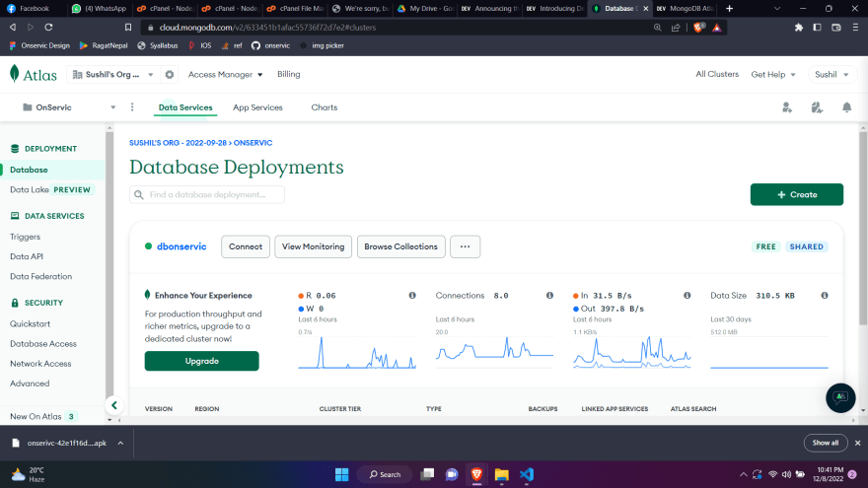The image size is (868, 488).
Task: Open notifications bell icon
Action: (x=846, y=107)
